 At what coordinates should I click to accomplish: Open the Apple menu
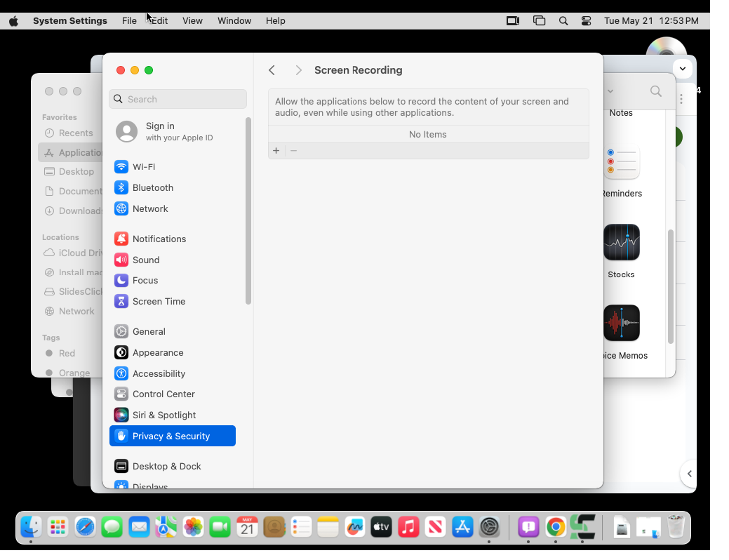pos(14,21)
